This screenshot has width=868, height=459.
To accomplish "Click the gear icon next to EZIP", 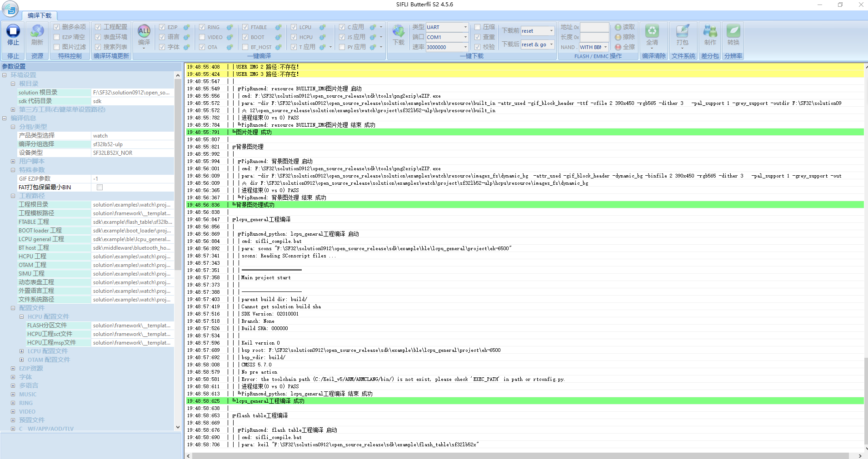I will (x=186, y=27).
